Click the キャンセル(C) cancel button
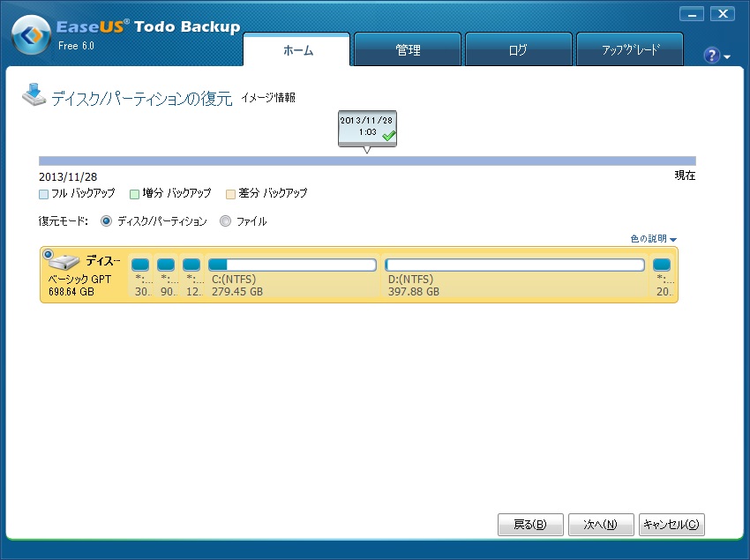 click(x=671, y=525)
